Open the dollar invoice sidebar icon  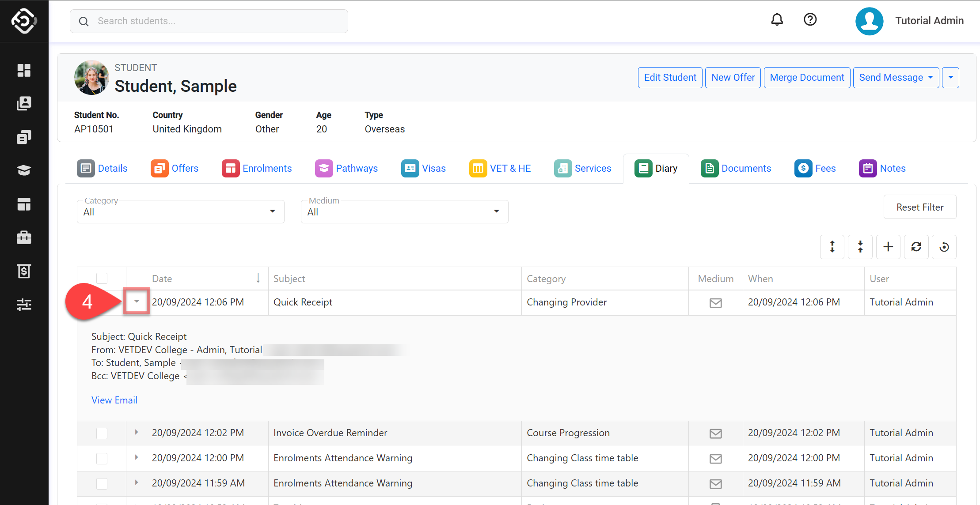(24, 271)
